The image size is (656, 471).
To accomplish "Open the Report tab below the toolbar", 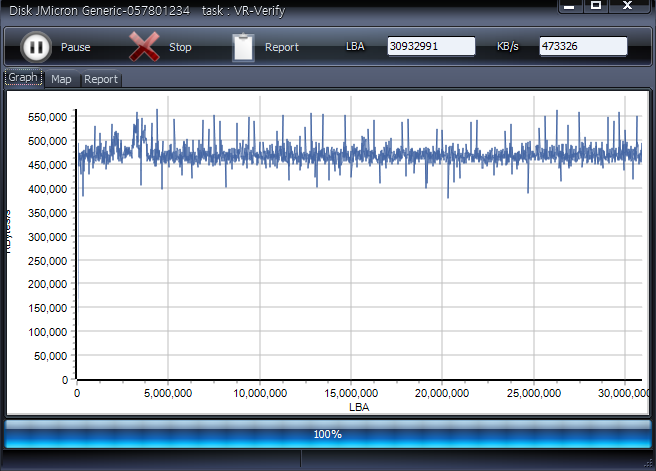I will coord(100,79).
